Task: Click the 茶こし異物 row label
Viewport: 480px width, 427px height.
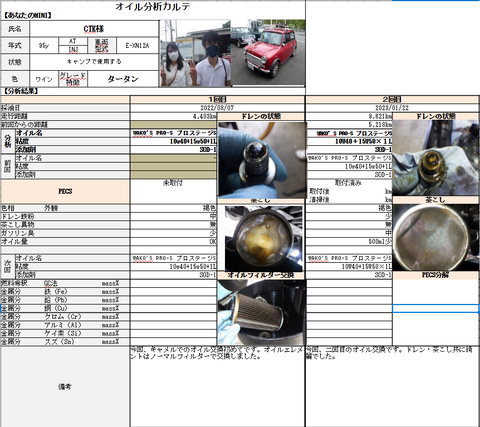Action: point(65,225)
